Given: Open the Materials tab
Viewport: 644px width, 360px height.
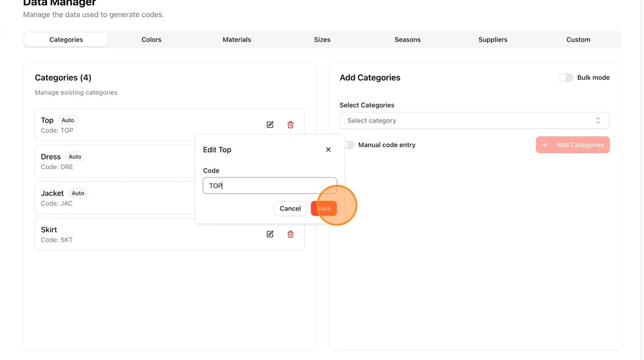Looking at the screenshot, I should [236, 40].
